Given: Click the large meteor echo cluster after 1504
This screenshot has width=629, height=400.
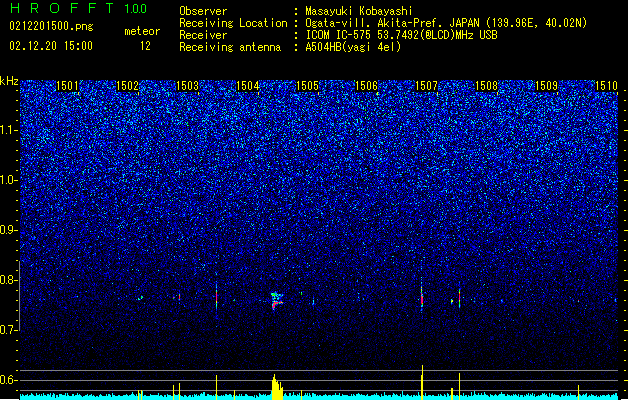Looking at the screenshot, I should click(x=276, y=301).
